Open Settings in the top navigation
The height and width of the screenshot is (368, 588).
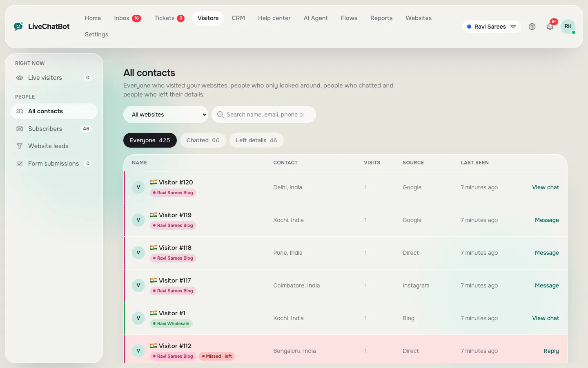(96, 34)
